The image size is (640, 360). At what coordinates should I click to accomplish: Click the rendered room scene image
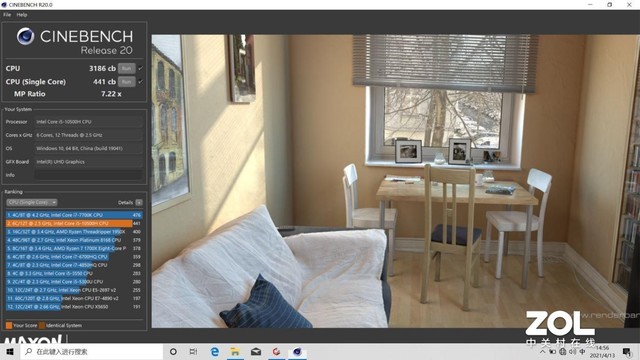tap(395, 181)
